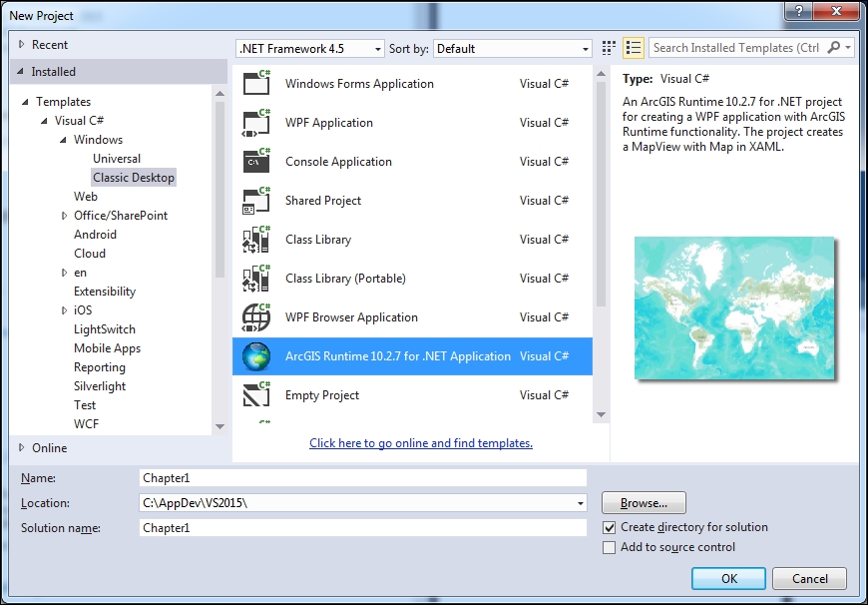
Task: Uncheck Create directory for solution
Action: (x=610, y=527)
